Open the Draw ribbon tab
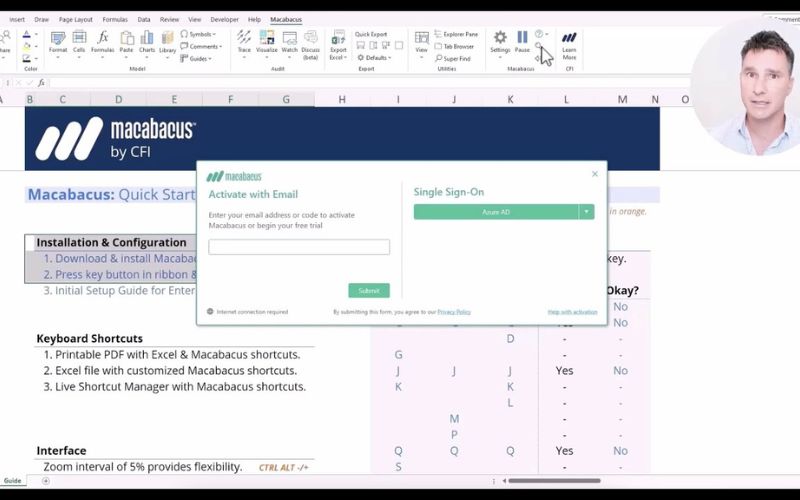The width and height of the screenshot is (800, 500). tap(41, 19)
